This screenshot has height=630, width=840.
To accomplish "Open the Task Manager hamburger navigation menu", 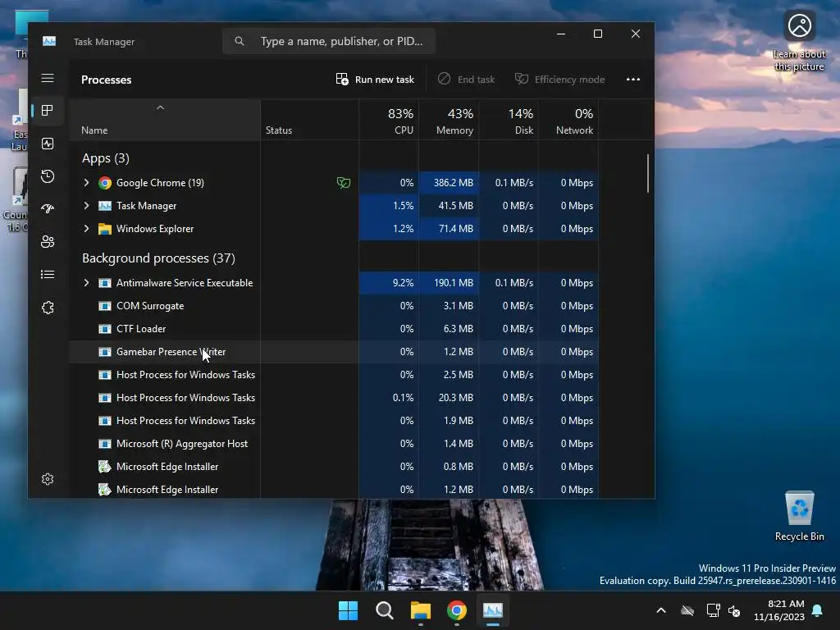I will tap(48, 78).
